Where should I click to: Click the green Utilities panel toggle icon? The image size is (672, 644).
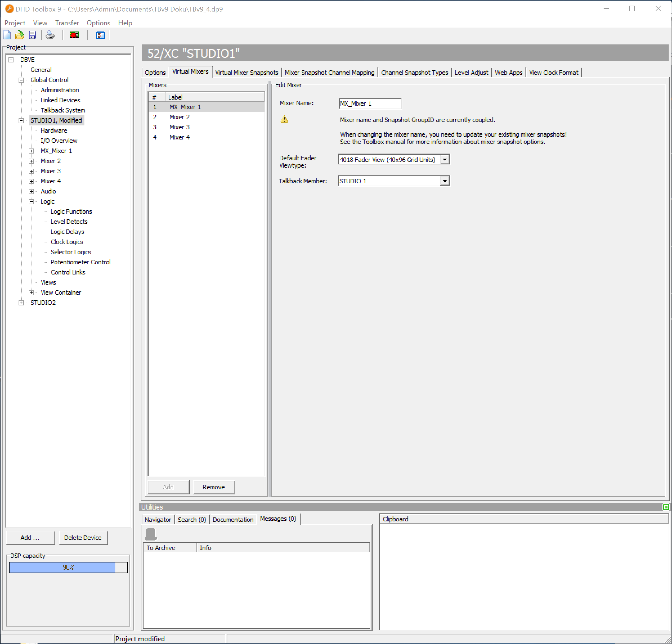666,507
